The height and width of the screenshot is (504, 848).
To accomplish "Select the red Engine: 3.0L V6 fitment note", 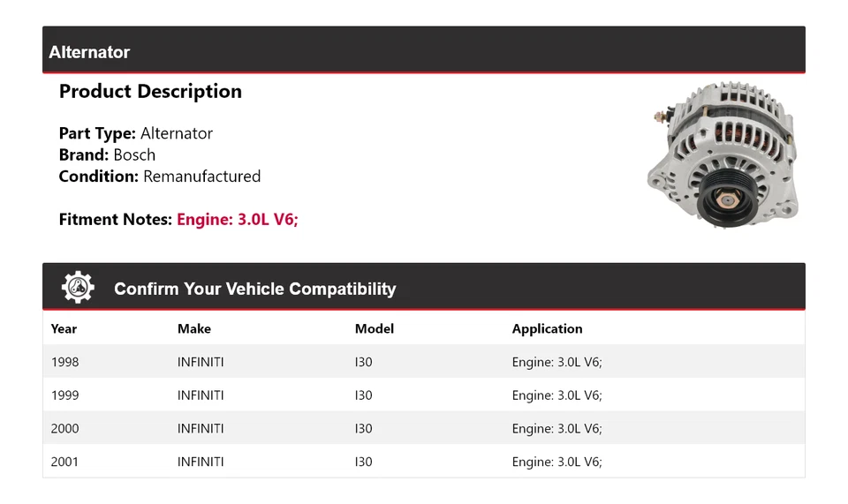I will tap(238, 220).
